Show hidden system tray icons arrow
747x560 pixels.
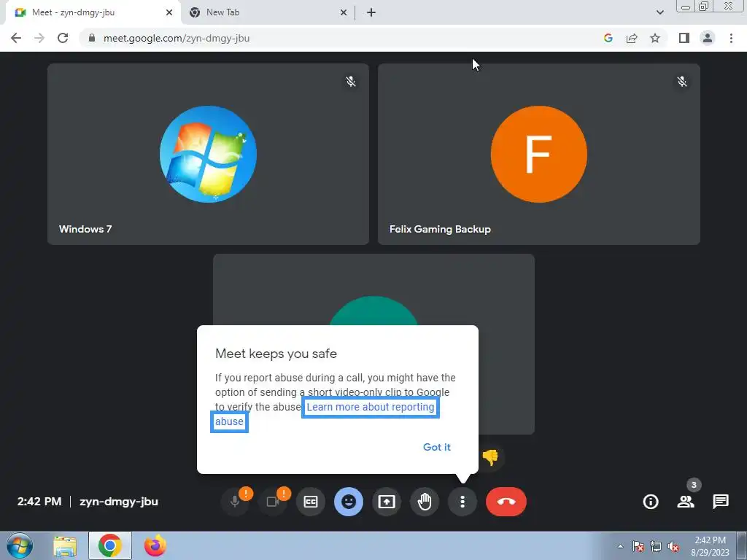point(620,546)
